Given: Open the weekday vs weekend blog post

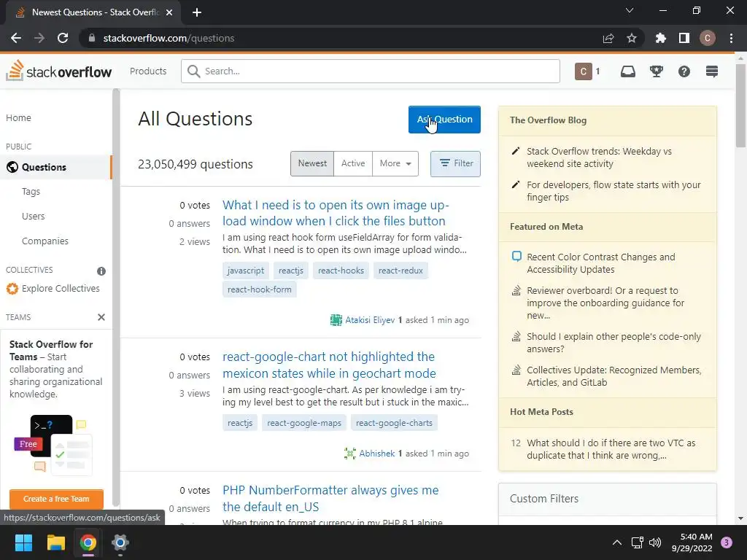Looking at the screenshot, I should click(x=599, y=157).
